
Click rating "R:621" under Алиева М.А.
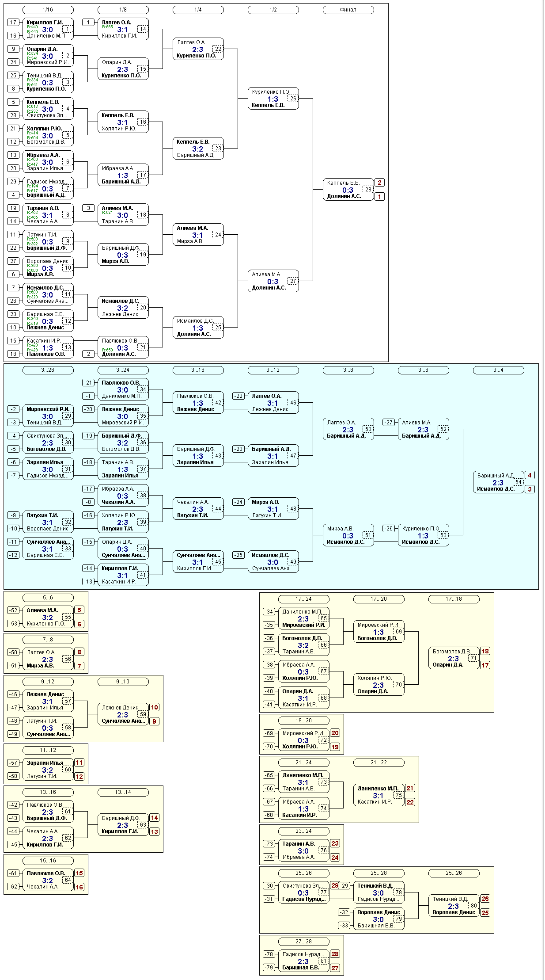click(x=107, y=213)
